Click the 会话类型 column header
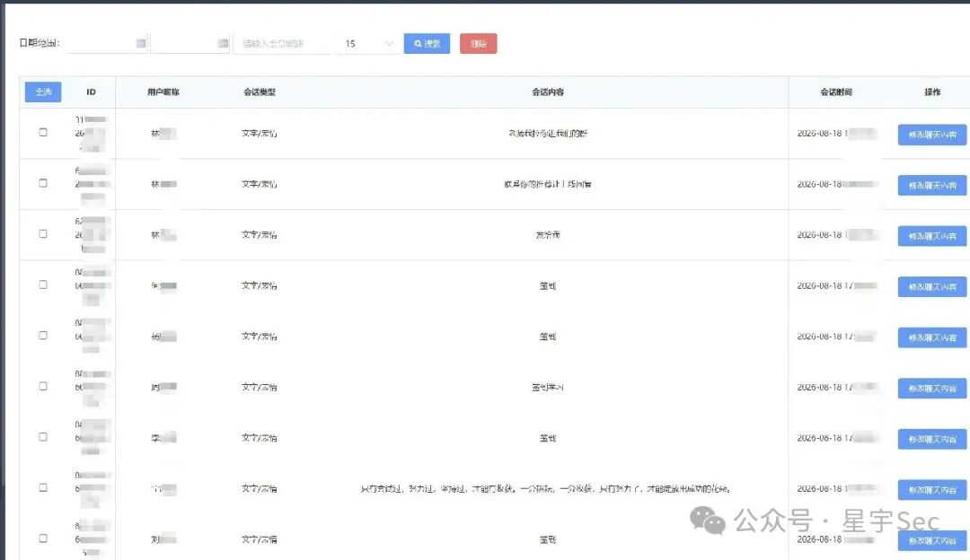 260,92
